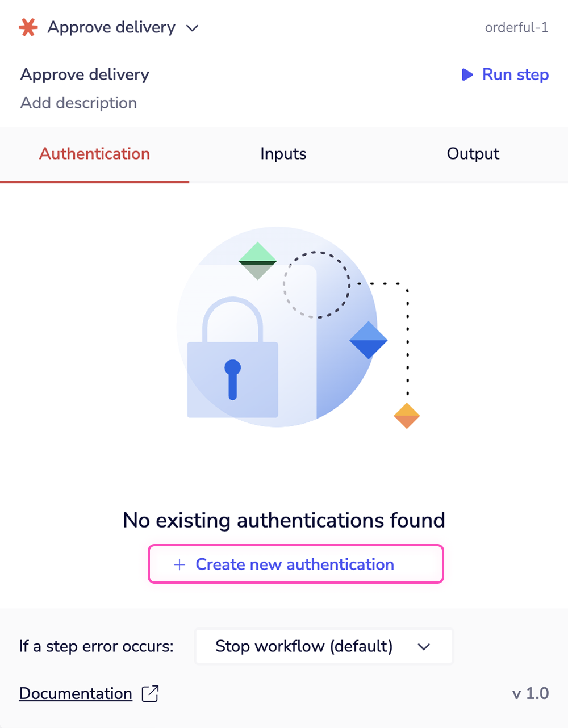Change Stop workflow (default) to another option
Viewport: 568px width, 728px height.
point(324,646)
